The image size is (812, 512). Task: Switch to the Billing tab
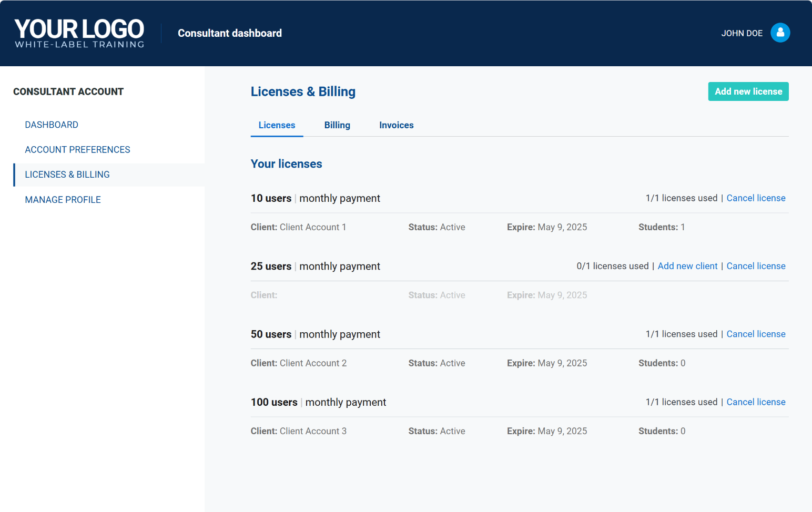coord(337,125)
